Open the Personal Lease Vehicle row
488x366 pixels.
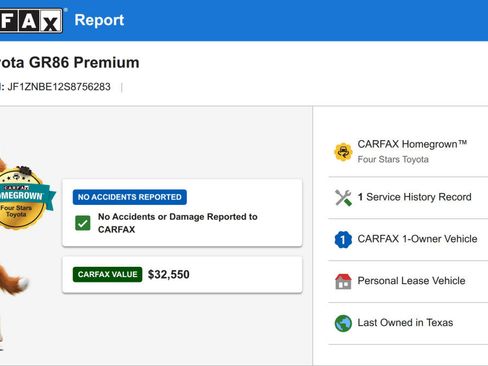[x=408, y=281]
